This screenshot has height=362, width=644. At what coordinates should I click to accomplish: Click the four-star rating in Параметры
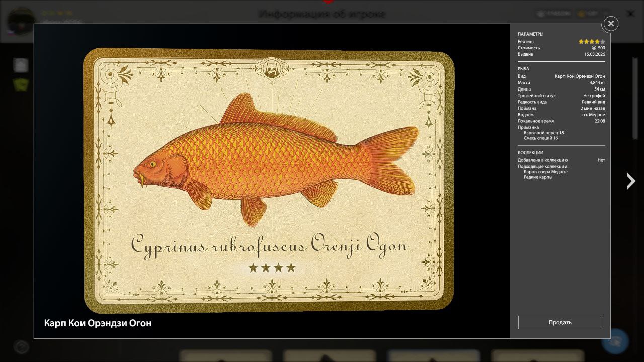pyautogui.click(x=591, y=42)
